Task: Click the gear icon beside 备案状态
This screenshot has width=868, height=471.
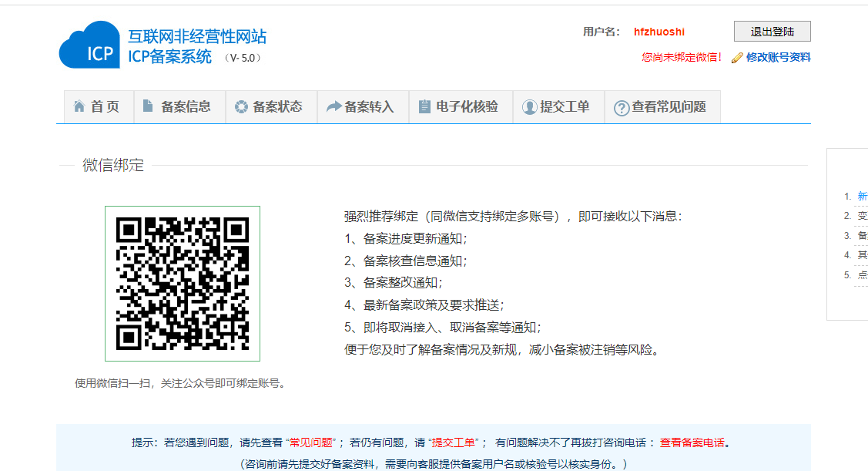Action: [x=241, y=107]
